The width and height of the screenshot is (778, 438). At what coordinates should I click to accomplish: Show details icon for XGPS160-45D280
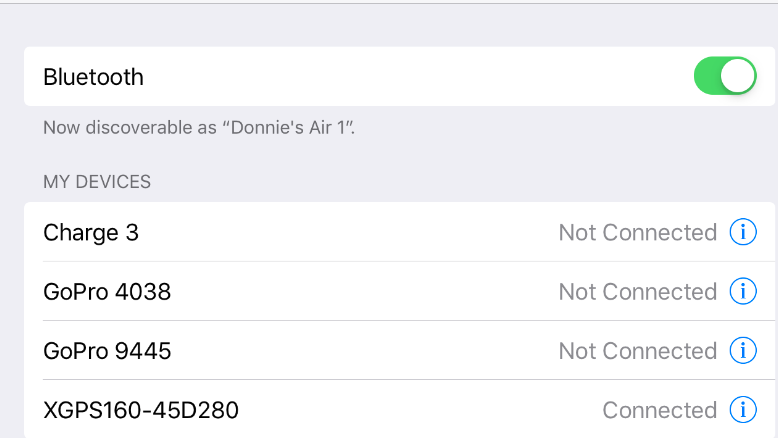743,410
